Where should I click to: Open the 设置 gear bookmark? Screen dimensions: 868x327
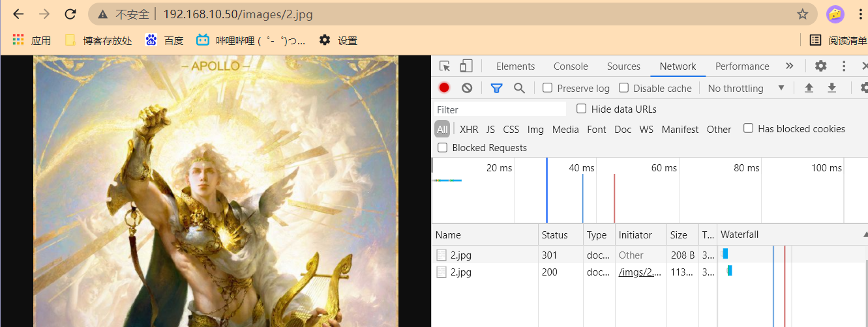click(338, 40)
